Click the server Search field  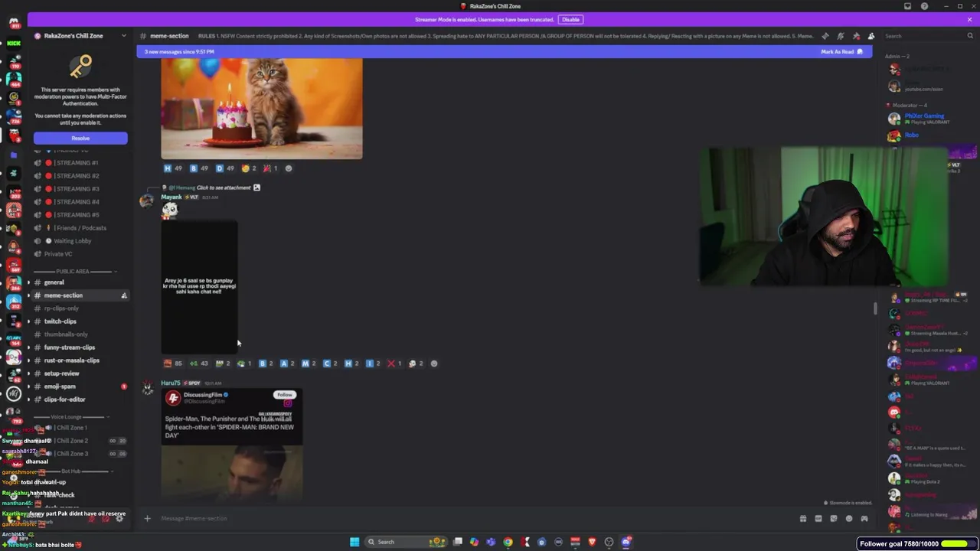pos(929,36)
